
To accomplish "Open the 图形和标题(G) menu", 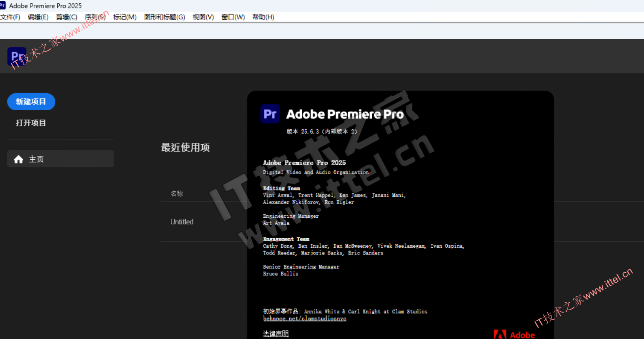I will [x=164, y=17].
